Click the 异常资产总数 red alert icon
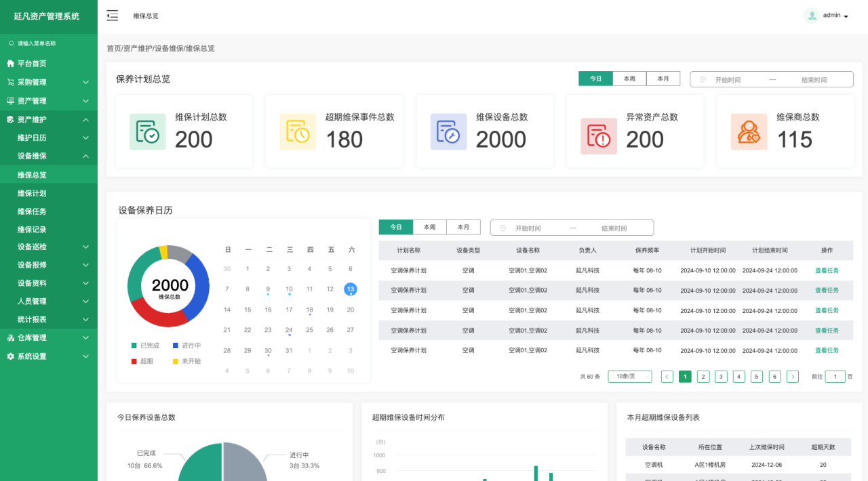This screenshot has height=481, width=868. pos(599,136)
